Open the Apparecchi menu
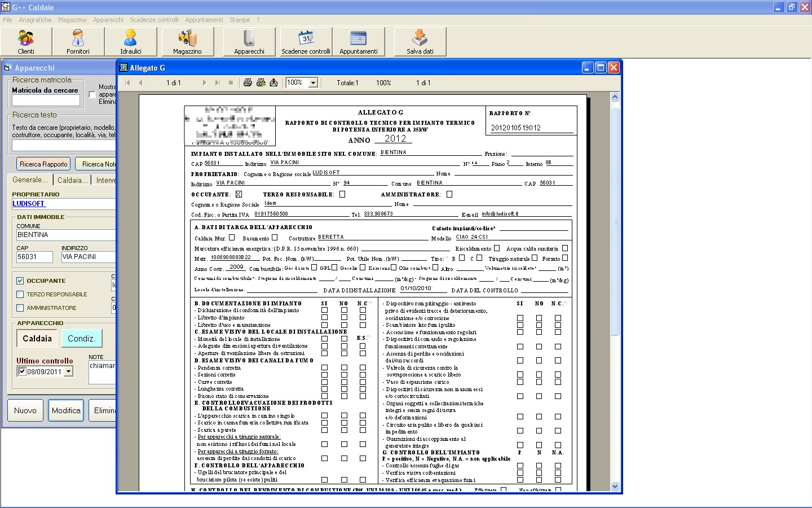This screenshot has width=812, height=508. [x=108, y=20]
